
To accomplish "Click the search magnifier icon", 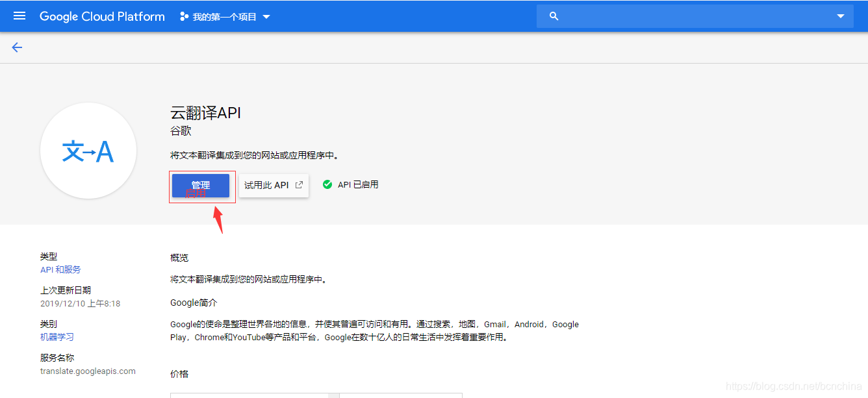I will (554, 16).
